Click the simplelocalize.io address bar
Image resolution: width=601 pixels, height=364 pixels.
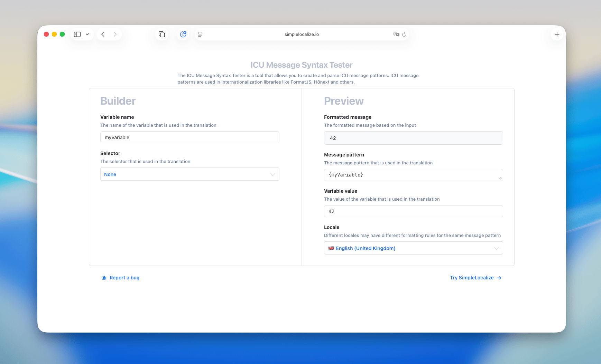pyautogui.click(x=302, y=34)
